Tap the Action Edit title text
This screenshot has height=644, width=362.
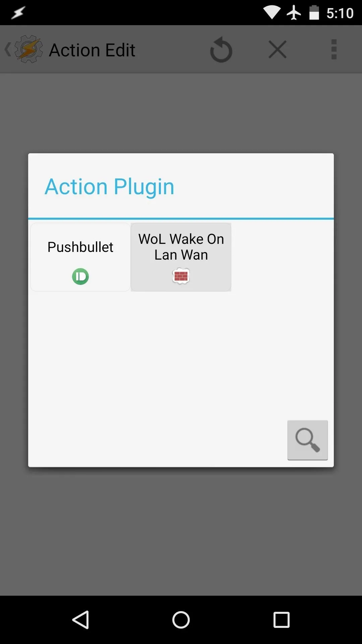point(92,50)
